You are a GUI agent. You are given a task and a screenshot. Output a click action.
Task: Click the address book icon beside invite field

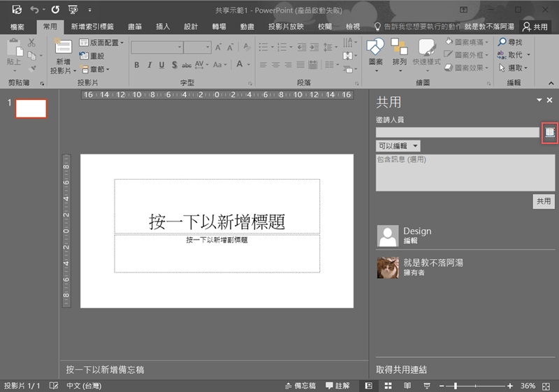point(549,132)
